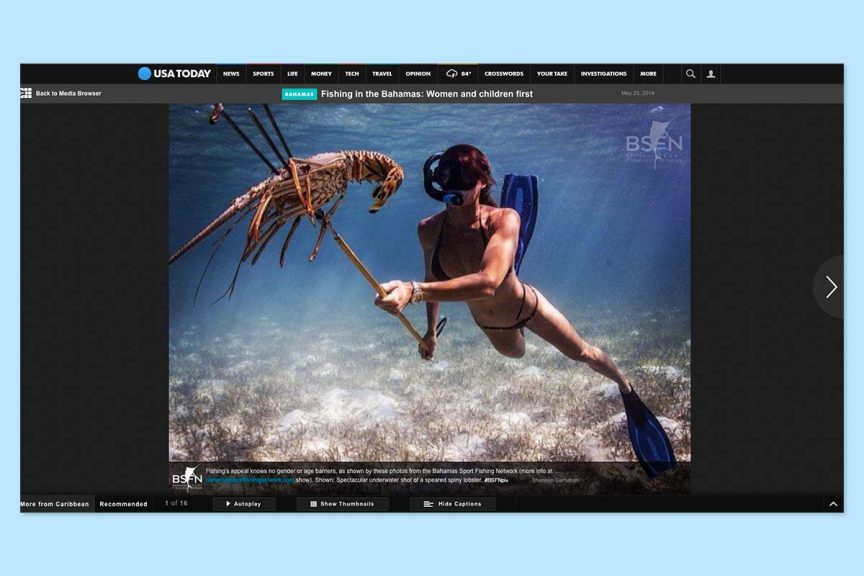Toggle Show Thumbnails in the bottom bar

coord(342,504)
